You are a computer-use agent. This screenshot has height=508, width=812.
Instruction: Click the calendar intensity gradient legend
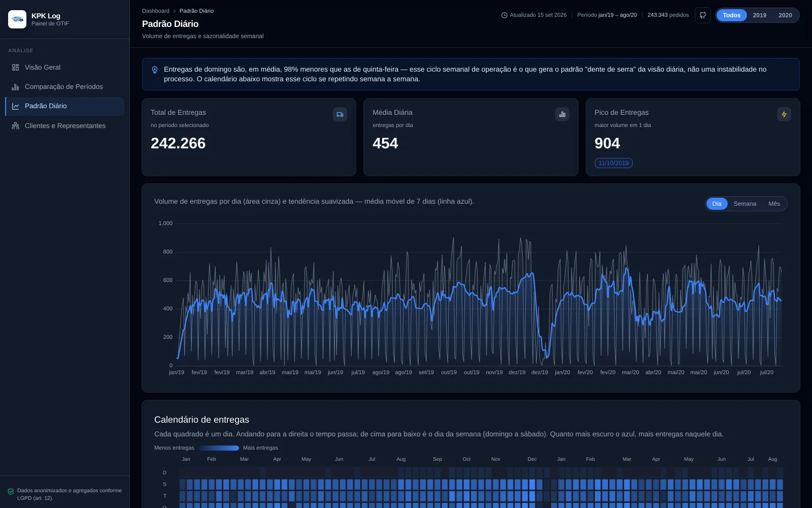coord(219,448)
